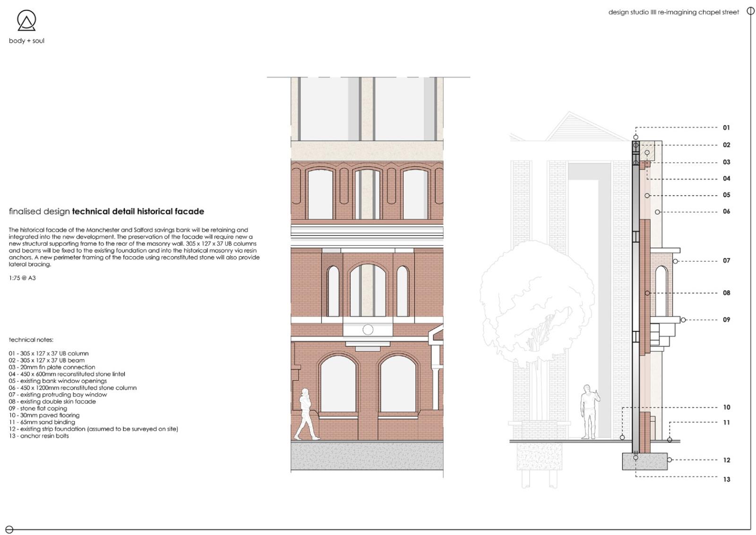Viewport: 756px width, 535px height.
Task: Select callout number 09 beside the stone coping
Action: (x=726, y=320)
